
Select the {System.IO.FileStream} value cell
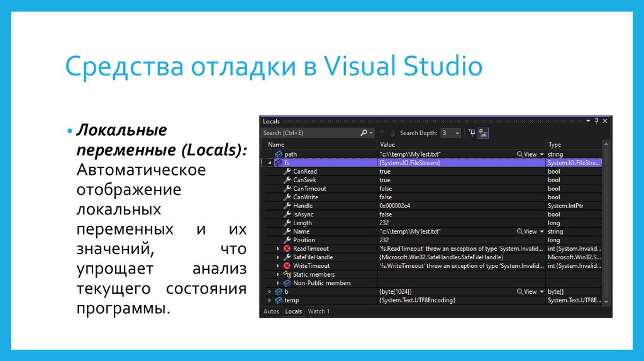[461, 163]
